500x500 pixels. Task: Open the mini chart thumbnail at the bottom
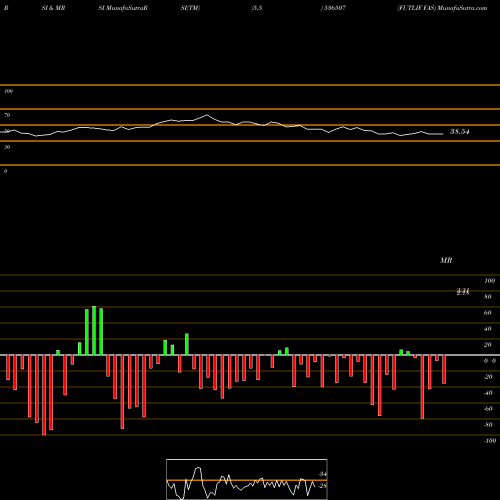[x=247, y=479]
